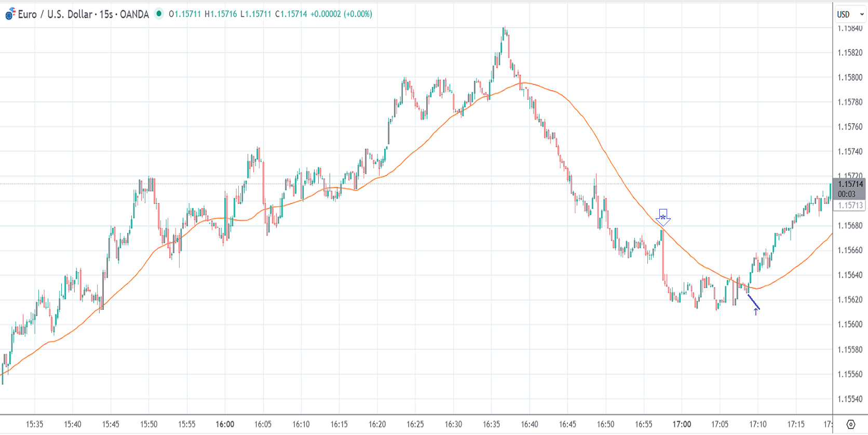Click time axis label 16:10

click(x=301, y=424)
